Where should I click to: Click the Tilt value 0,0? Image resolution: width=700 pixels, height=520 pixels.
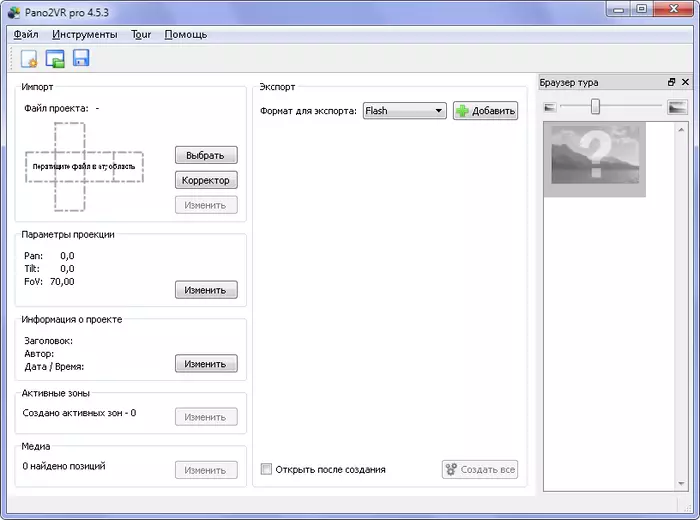point(67,269)
